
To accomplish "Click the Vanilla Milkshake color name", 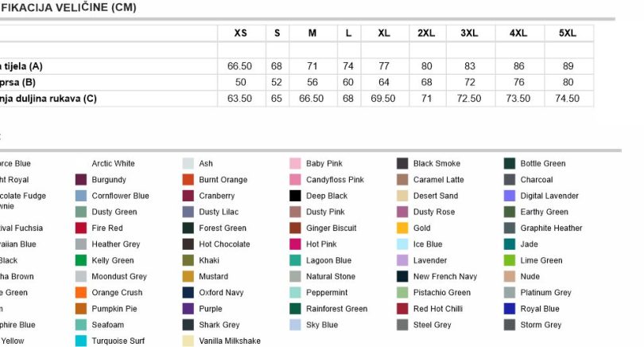I will 230,341.
